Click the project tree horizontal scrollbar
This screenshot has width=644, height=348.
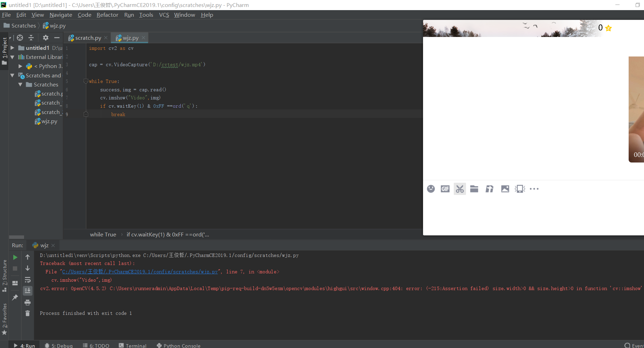point(16,237)
